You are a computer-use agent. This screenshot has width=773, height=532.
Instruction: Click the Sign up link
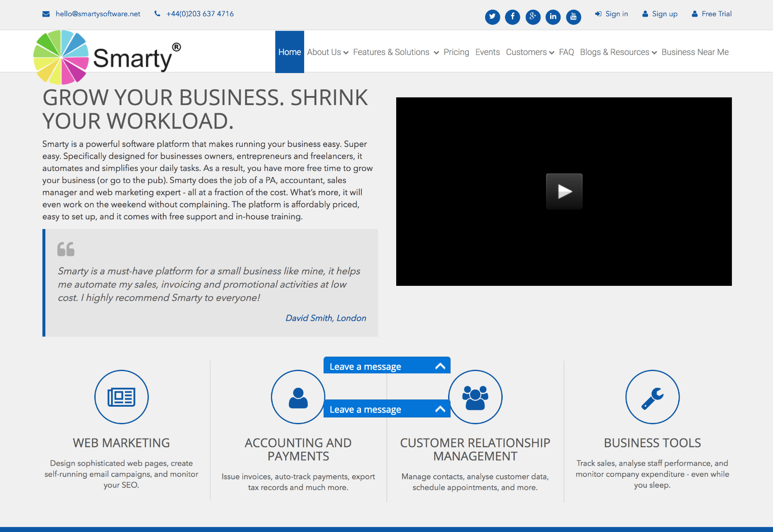[665, 14]
